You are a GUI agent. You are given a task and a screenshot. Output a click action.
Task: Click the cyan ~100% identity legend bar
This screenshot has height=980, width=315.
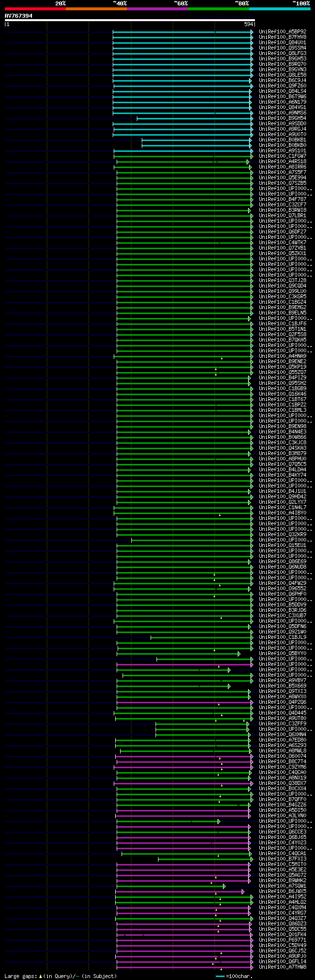[280, 9]
